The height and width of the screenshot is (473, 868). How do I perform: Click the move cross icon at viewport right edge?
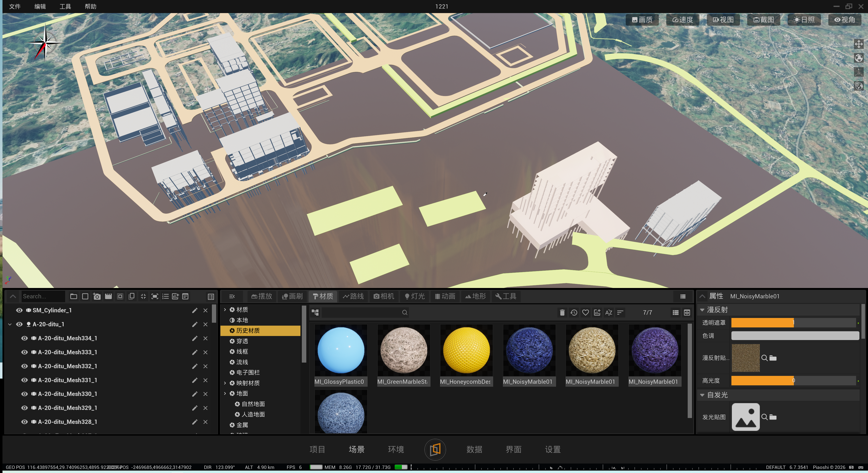pos(859,44)
